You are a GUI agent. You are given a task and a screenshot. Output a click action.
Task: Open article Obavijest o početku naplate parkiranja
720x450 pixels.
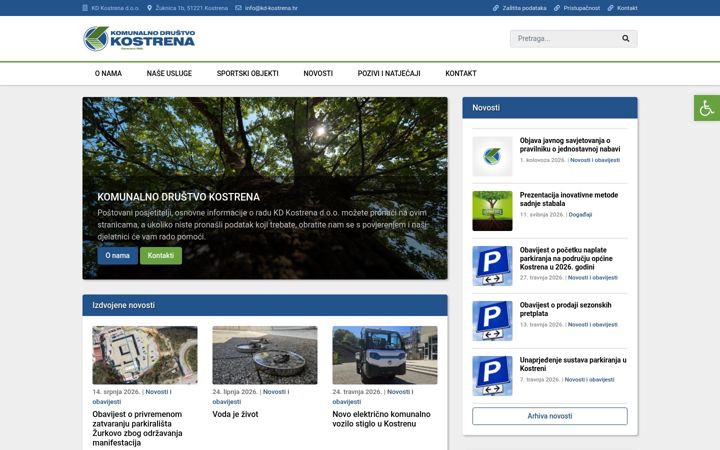pos(566,259)
